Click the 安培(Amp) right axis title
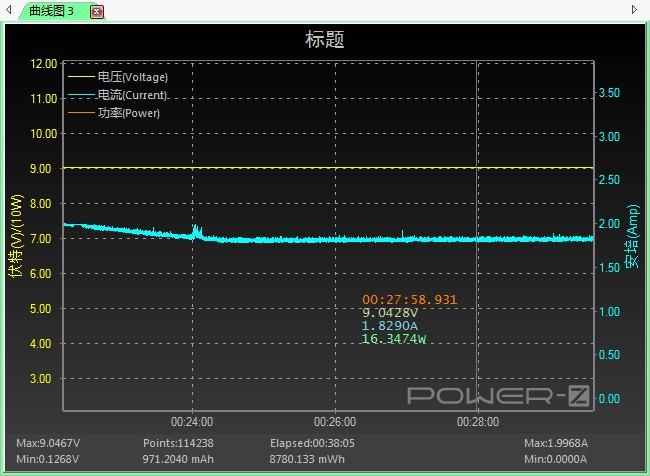 [632, 236]
